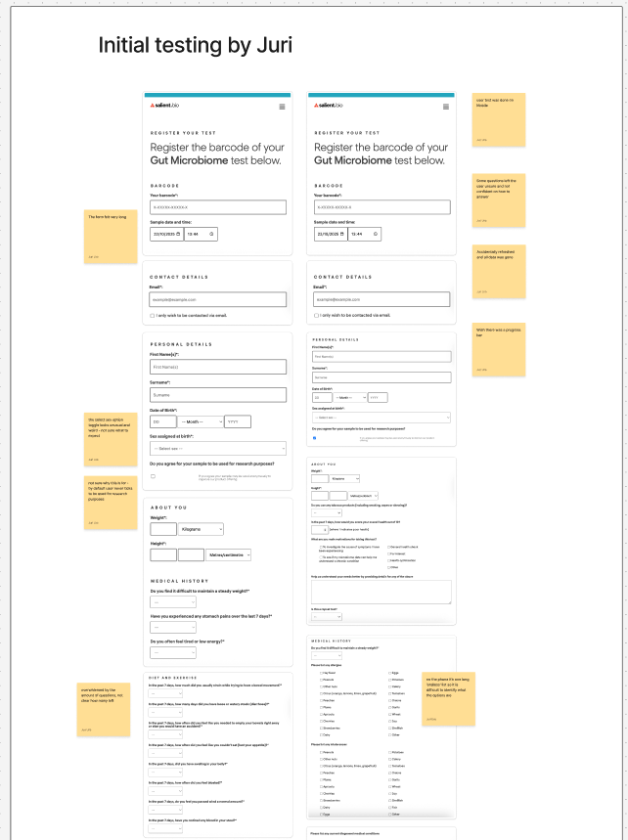Open the sex assigned at birth select in the right mockup
The height and width of the screenshot is (840, 628).
coord(381,418)
